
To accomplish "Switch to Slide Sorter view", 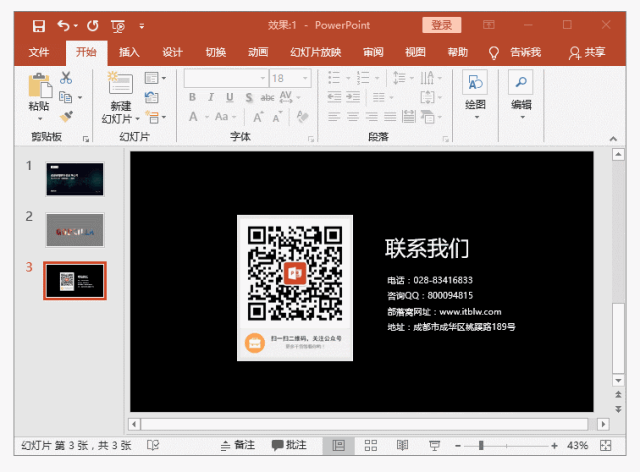I will tap(370, 445).
